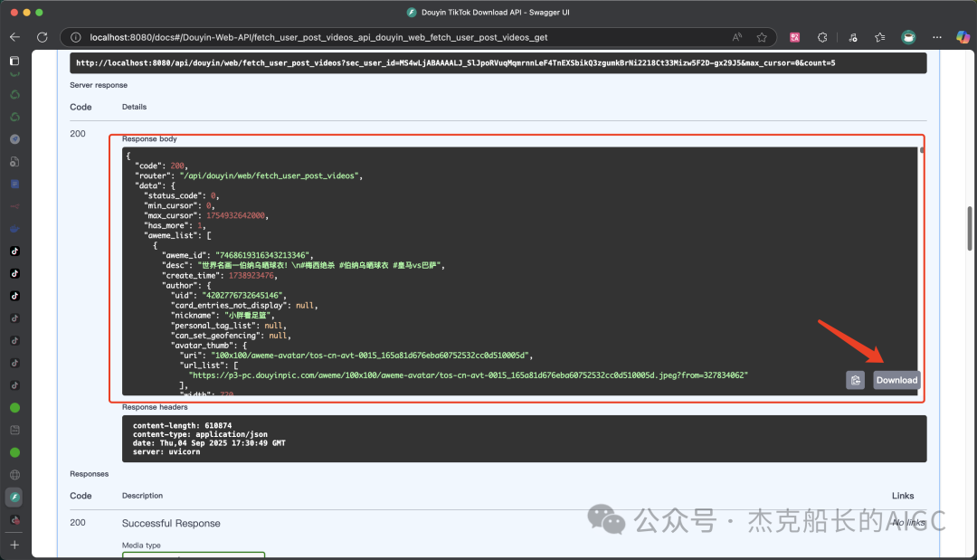The image size is (977, 560).
Task: Click the content-length: 610874 header line
Action: click(182, 425)
